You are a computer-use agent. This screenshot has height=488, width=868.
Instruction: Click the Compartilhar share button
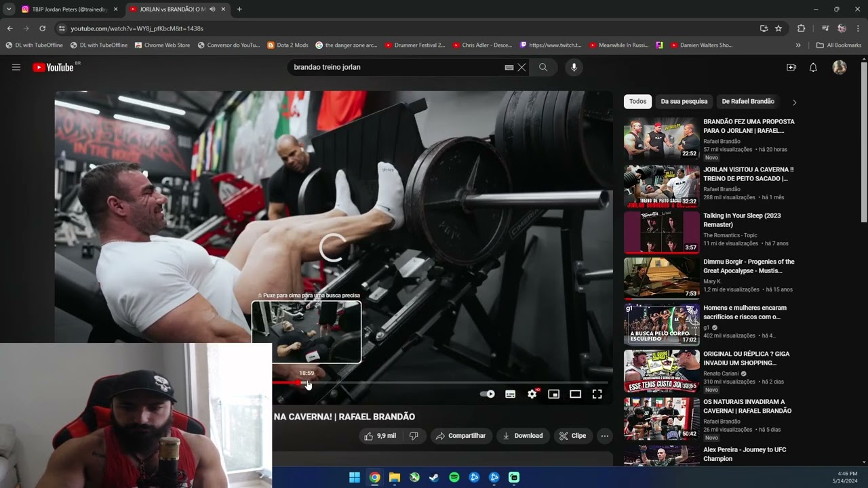460,436
